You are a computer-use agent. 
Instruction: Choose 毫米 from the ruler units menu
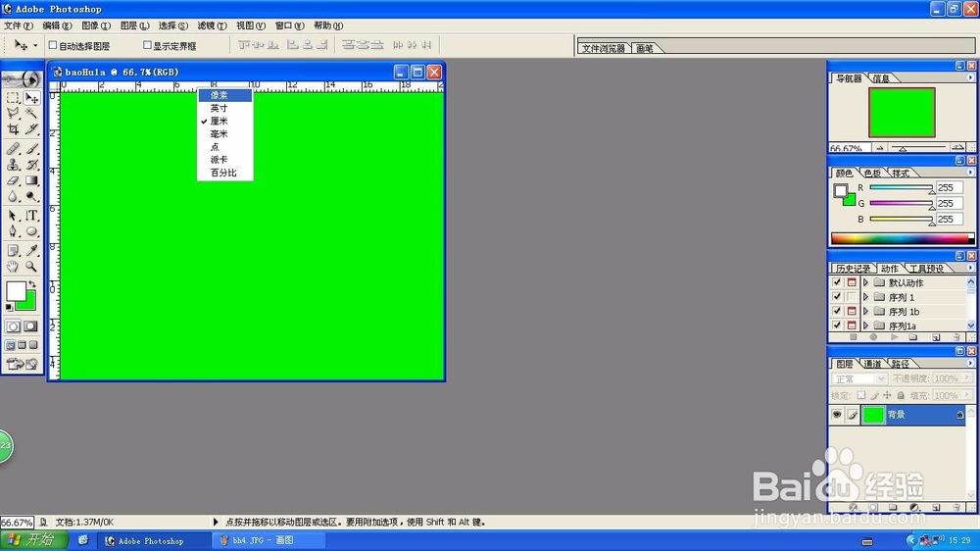pos(225,134)
